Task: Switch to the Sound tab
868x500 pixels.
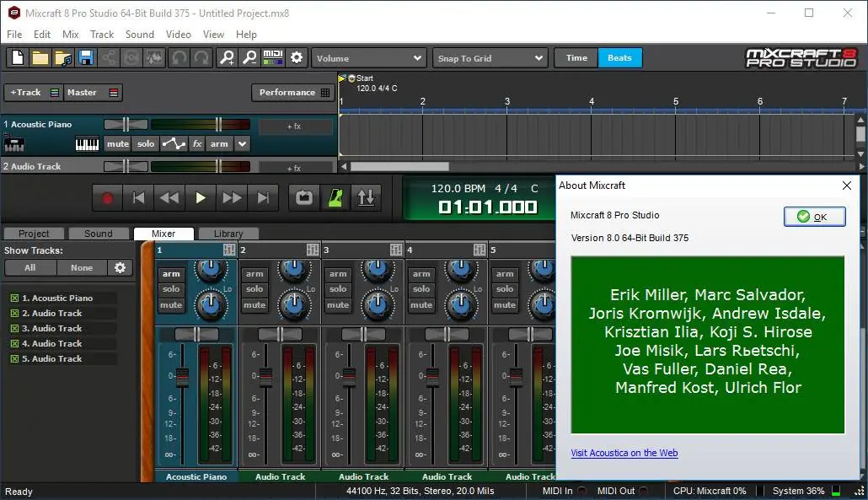Action: point(99,234)
